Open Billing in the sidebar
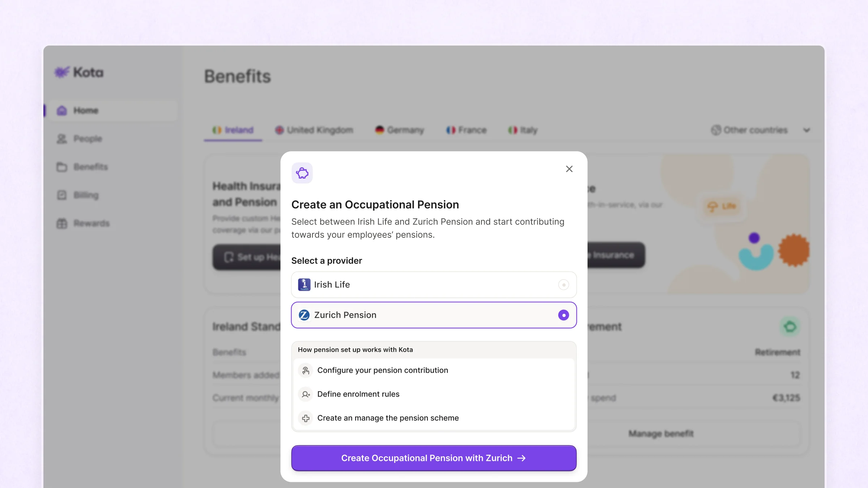 tap(86, 195)
